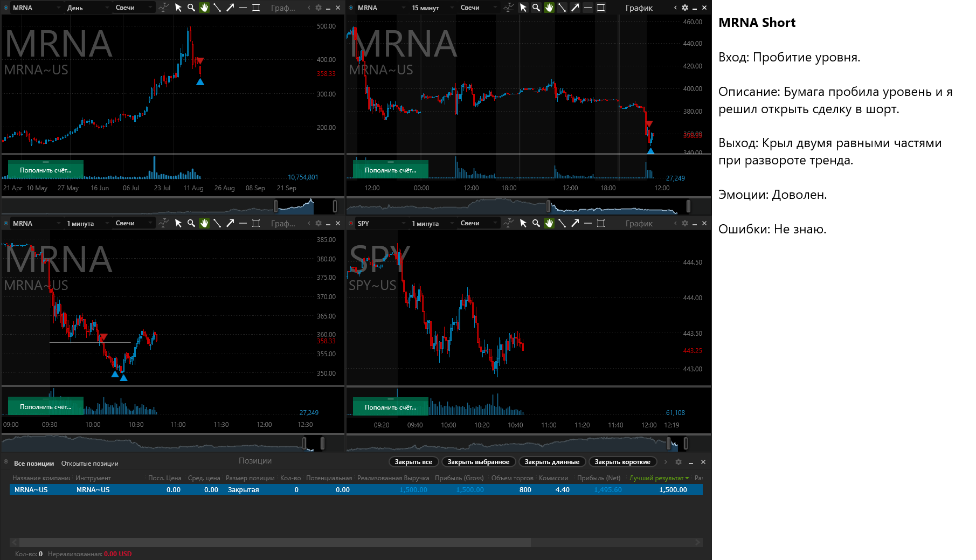The height and width of the screenshot is (560, 976).
Task: Open settings gear of the MRNA daily chart
Action: coord(319,8)
